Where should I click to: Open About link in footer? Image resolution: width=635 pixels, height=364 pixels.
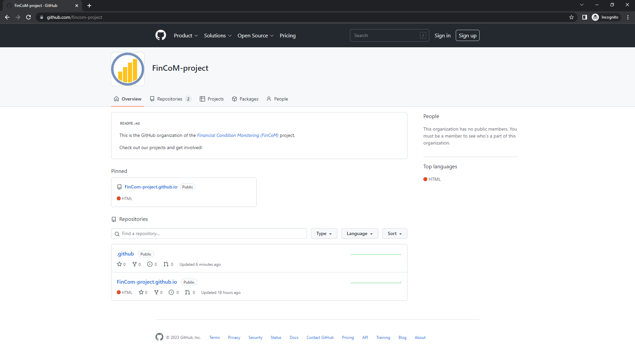tap(420, 338)
